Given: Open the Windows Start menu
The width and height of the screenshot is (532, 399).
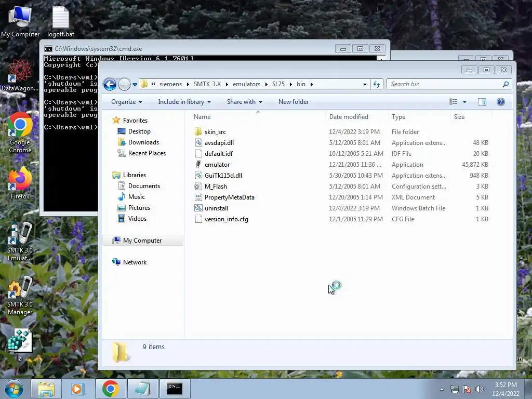Looking at the screenshot, I should pos(14,389).
